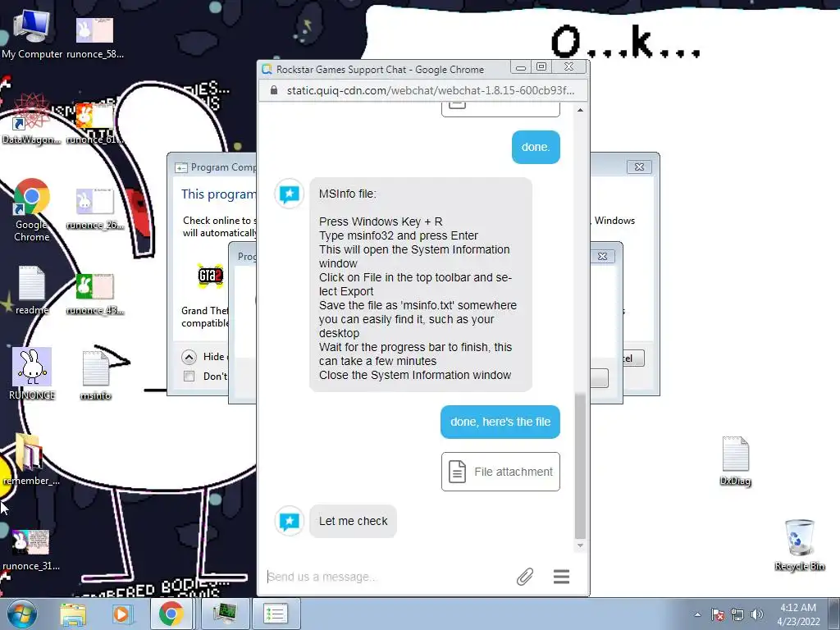The image size is (840, 630).
Task: Click the static.quiq-cdn.com URL in address bar
Action: click(430, 90)
